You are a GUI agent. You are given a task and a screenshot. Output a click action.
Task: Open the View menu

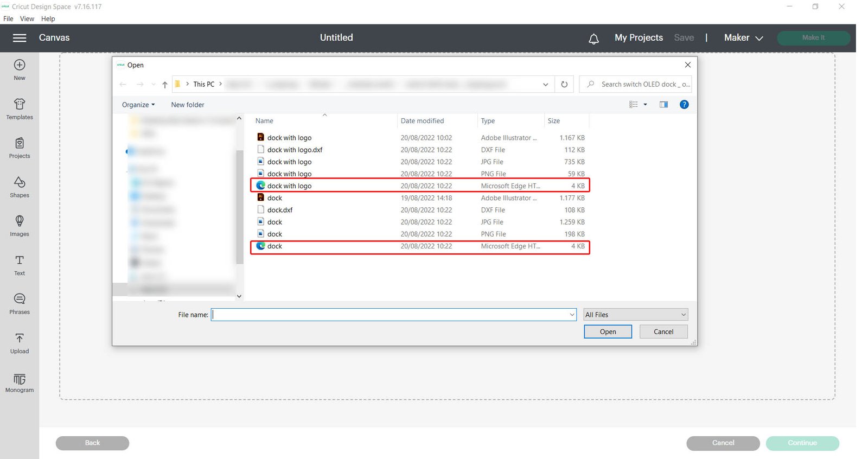point(27,18)
